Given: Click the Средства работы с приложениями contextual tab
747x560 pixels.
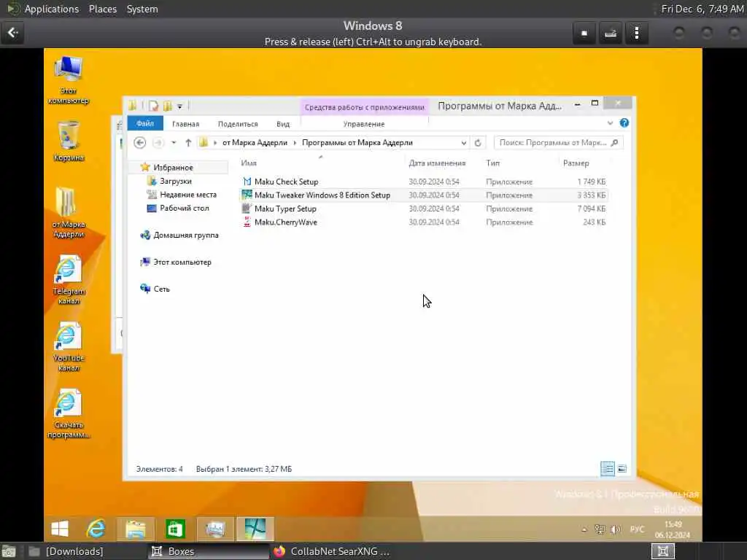Looking at the screenshot, I should click(365, 107).
